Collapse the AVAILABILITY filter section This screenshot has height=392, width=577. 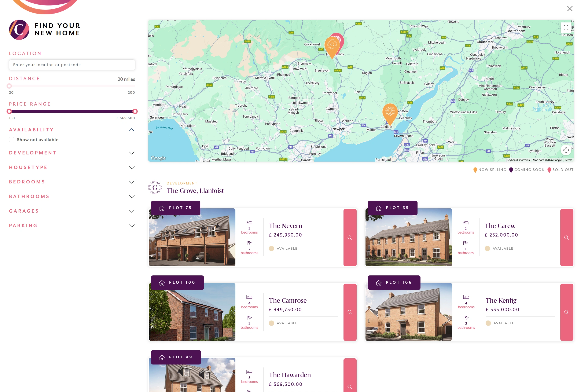(132, 130)
